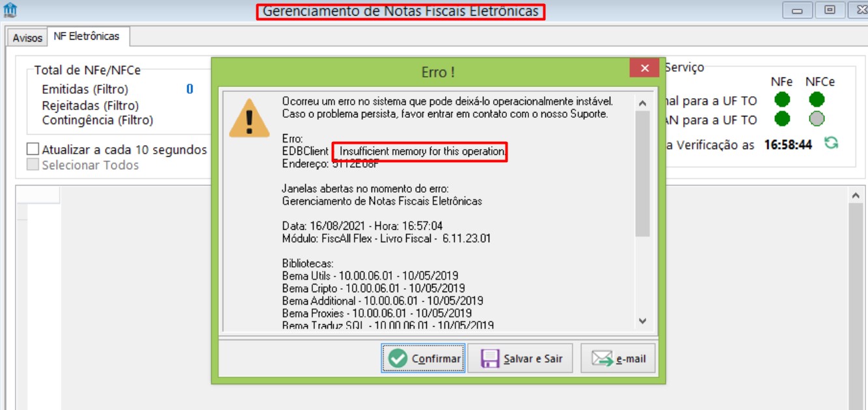Click the envelope icon on e-mail button
868x410 pixels.
pos(603,359)
